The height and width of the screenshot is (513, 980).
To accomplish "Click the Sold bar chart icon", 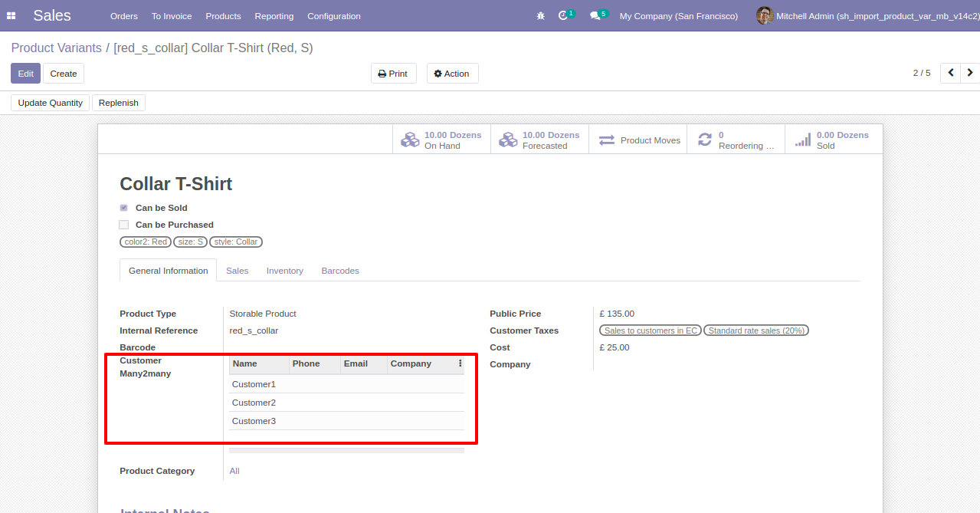I will (802, 140).
